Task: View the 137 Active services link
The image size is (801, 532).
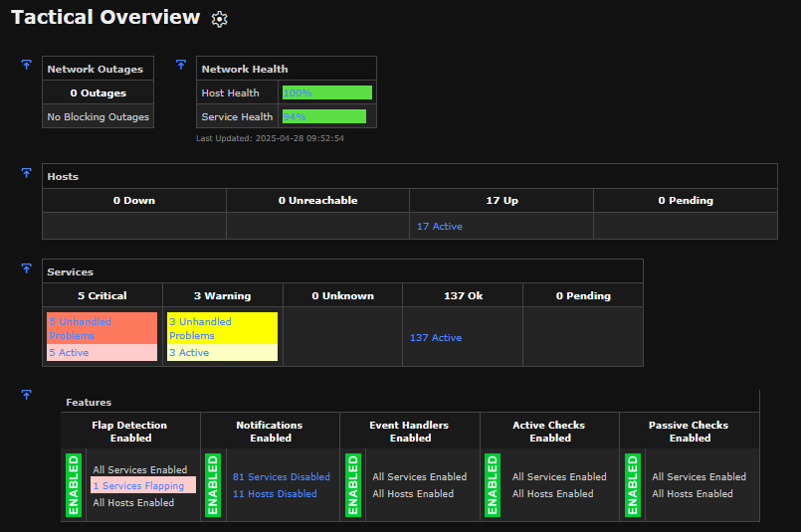Action: pos(436,338)
